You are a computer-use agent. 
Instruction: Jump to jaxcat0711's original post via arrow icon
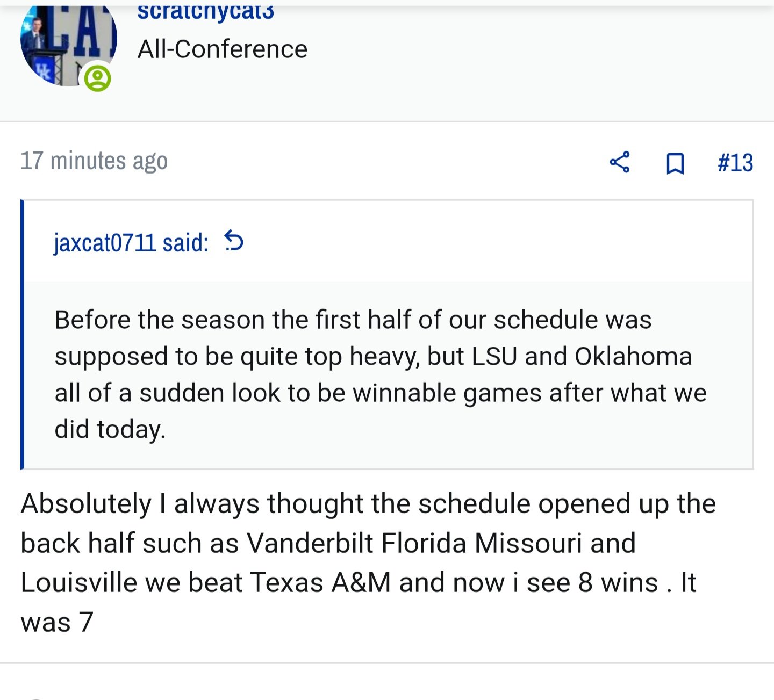point(234,241)
